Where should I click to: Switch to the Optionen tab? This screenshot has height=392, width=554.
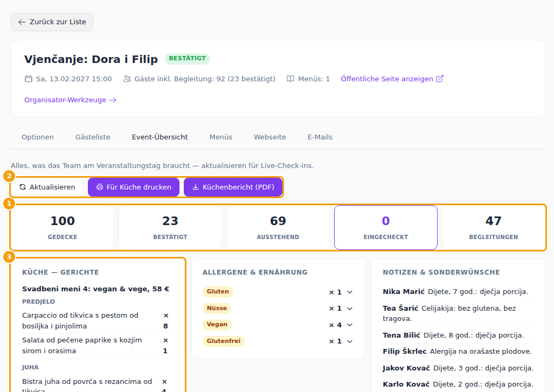coord(38,137)
